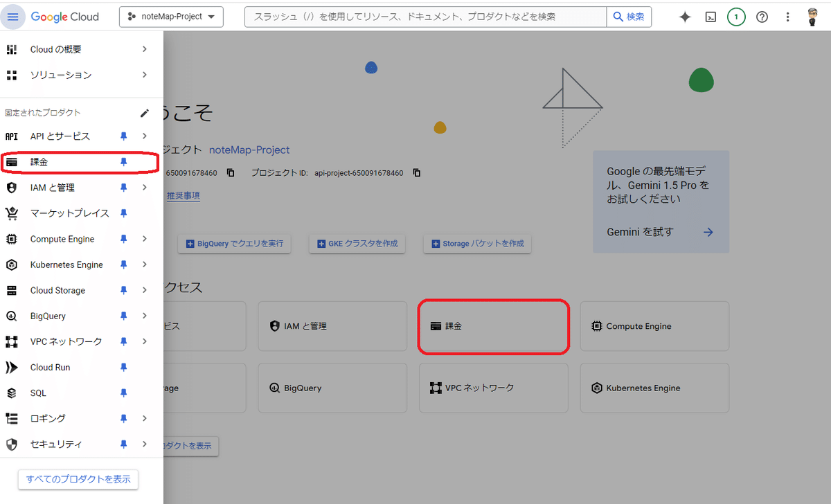Screen dimensions: 831x504
Task: Unpin Kubernetes Engine in the sidebar
Action: [124, 264]
